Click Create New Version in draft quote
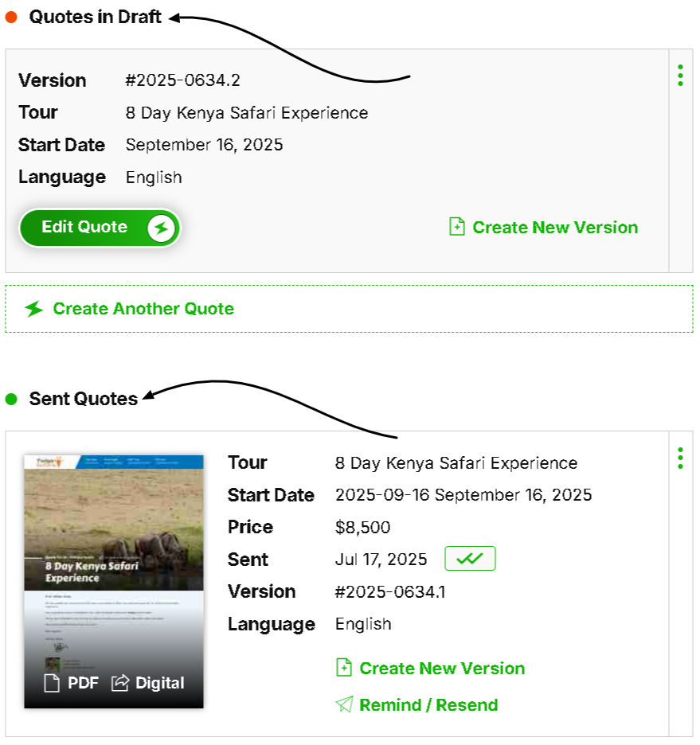This screenshot has width=700, height=745. pyautogui.click(x=555, y=228)
